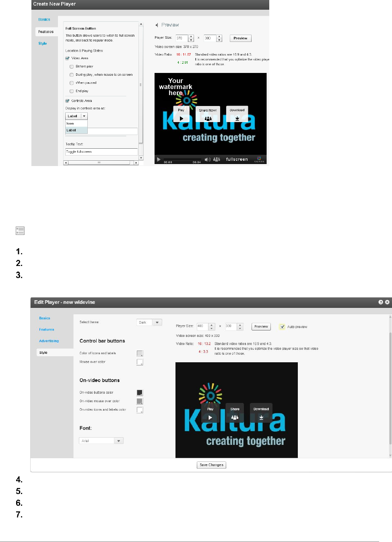Click the lowercase download overlay button in the preview
This screenshot has width=392, height=542.
pos(237,114)
